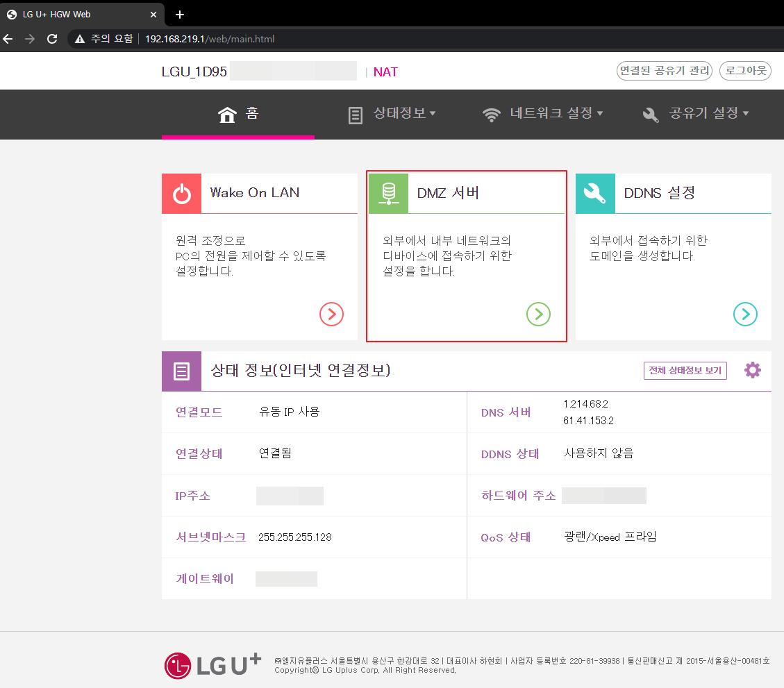Click 전체 상태정보 보기 button

(685, 371)
